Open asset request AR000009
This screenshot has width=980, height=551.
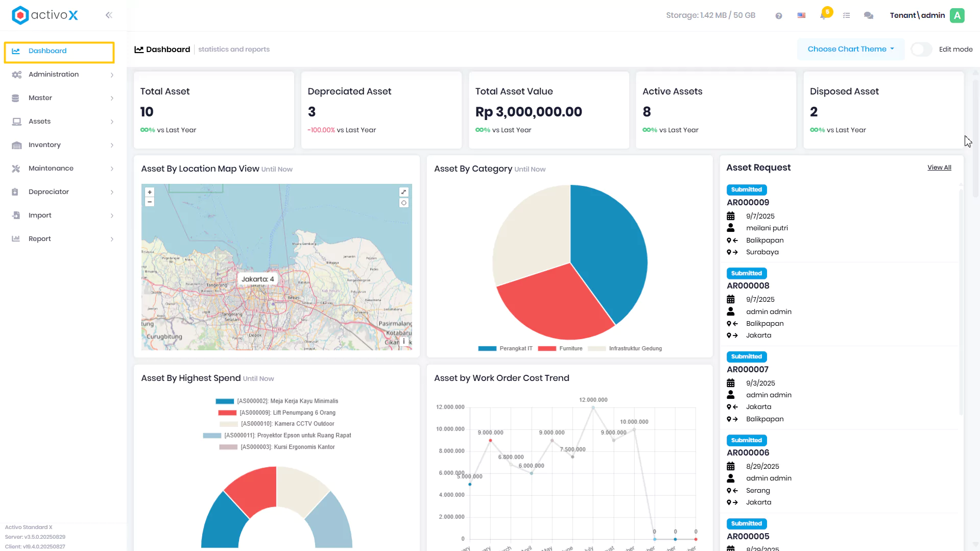coord(748,203)
